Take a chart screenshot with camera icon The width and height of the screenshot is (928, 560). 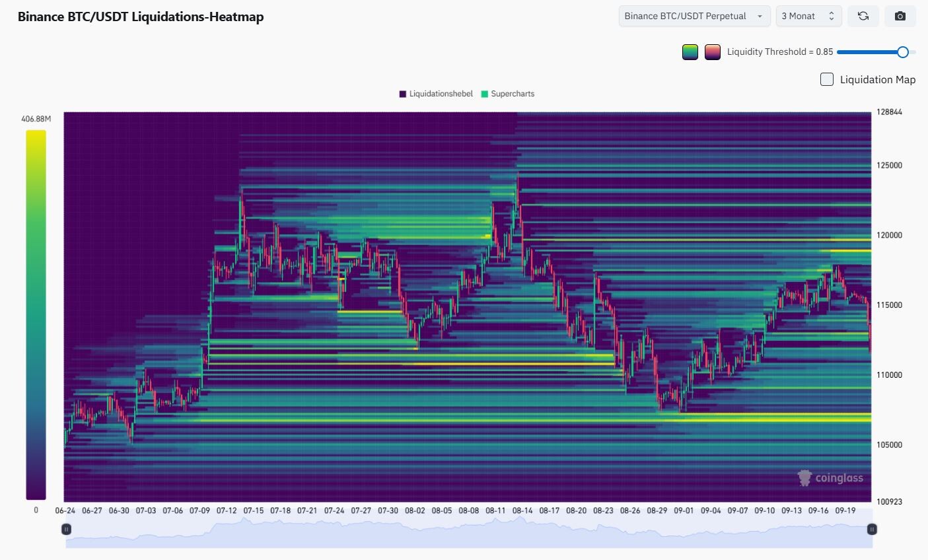coord(900,17)
